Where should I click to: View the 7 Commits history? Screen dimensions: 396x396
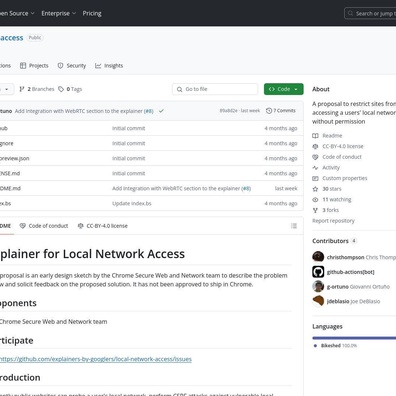click(x=281, y=111)
